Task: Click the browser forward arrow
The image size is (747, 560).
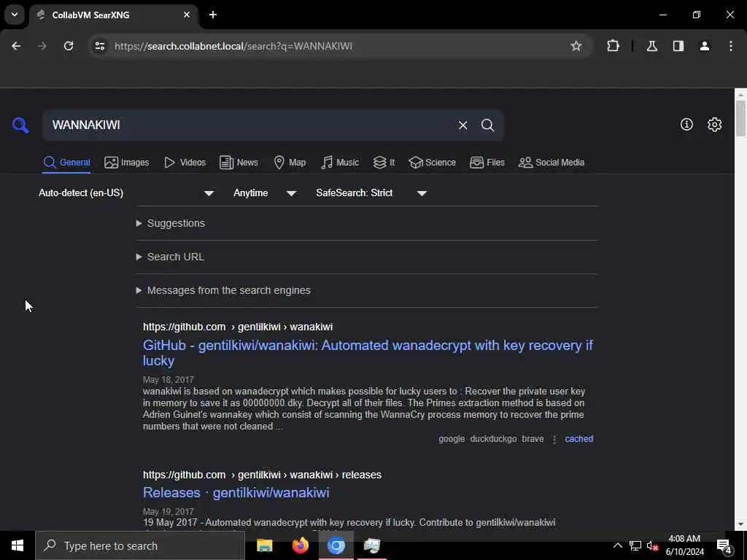Action: pos(42,46)
